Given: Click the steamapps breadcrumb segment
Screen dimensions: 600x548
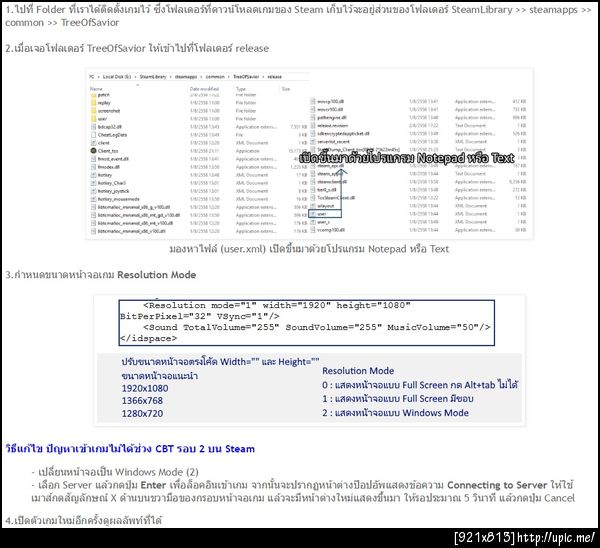Looking at the screenshot, I should point(186,77).
